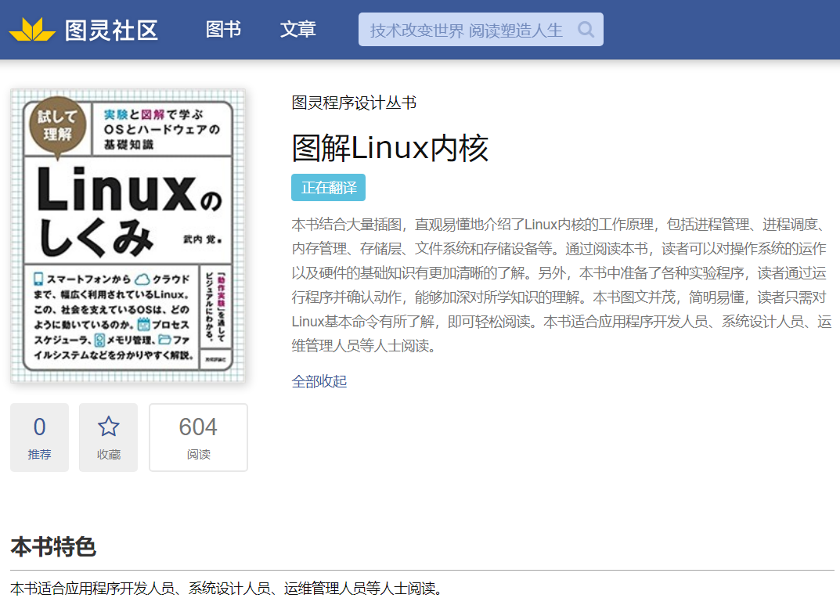Screen dimensions: 840x616
Task: Click the 本书特色 section heading
Action: pos(53,547)
